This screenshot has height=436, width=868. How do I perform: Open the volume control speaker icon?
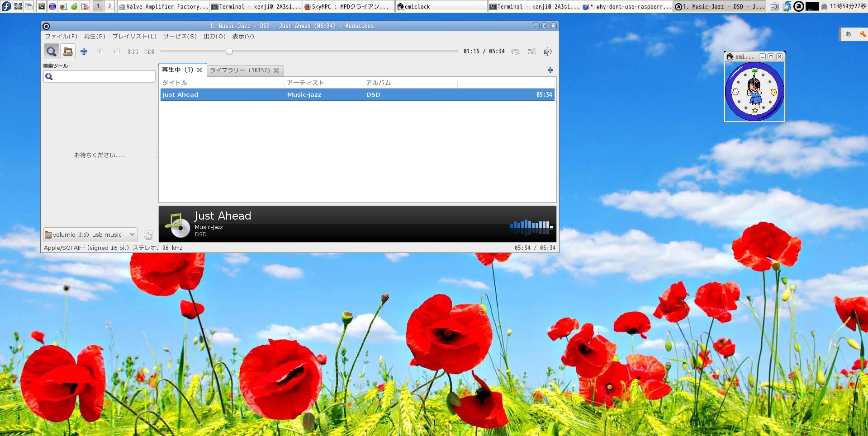point(548,52)
